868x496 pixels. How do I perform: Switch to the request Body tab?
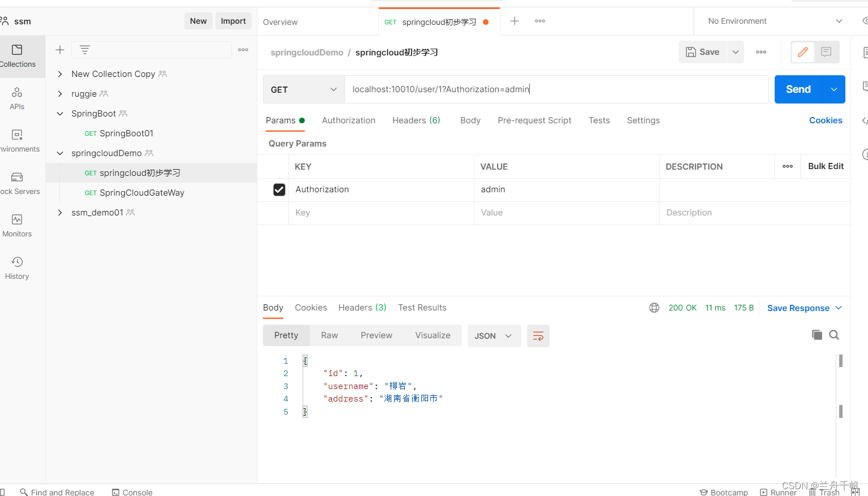click(470, 120)
